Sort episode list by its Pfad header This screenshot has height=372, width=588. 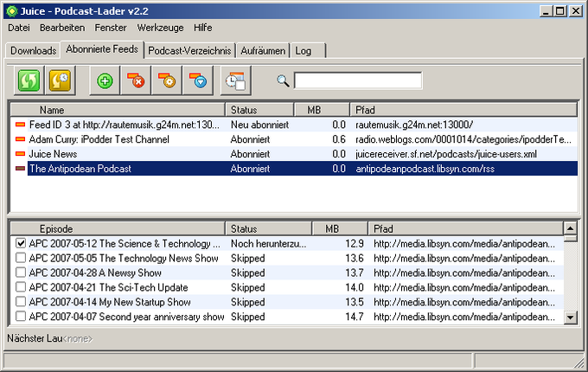point(466,228)
